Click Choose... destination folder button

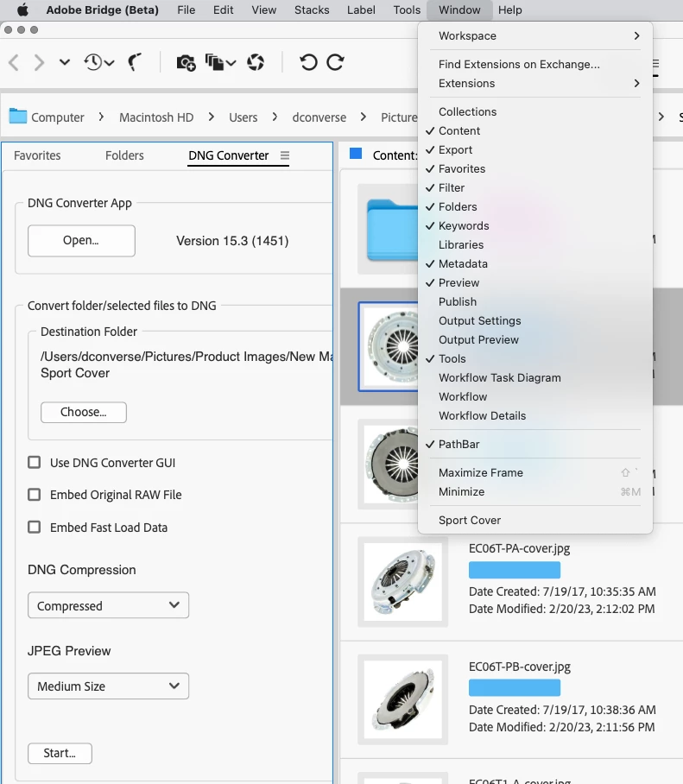coord(84,412)
